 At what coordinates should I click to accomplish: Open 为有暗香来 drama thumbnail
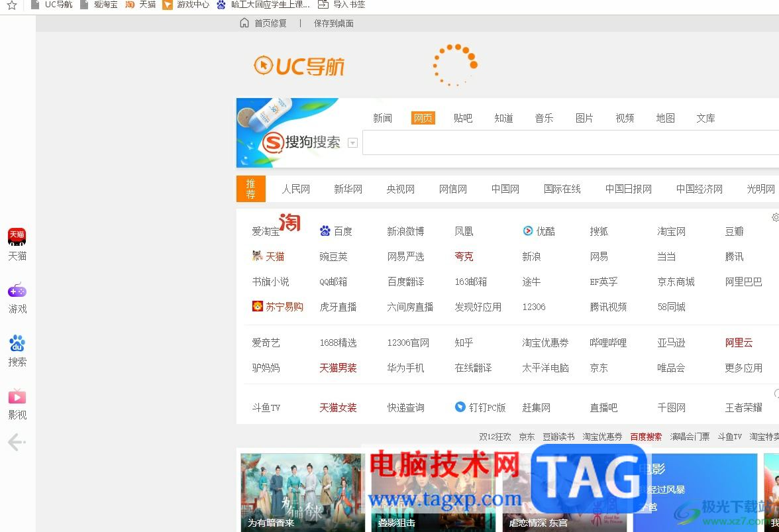[x=303, y=493]
